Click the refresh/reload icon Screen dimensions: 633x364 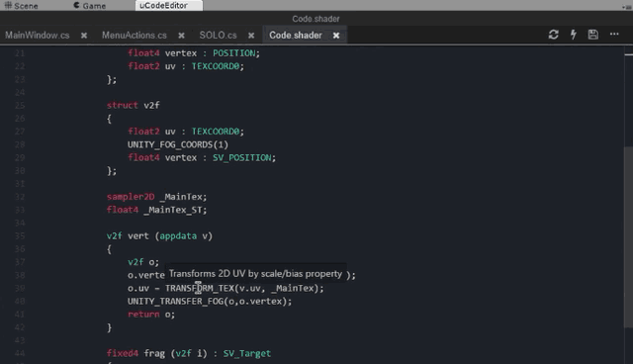tap(554, 35)
